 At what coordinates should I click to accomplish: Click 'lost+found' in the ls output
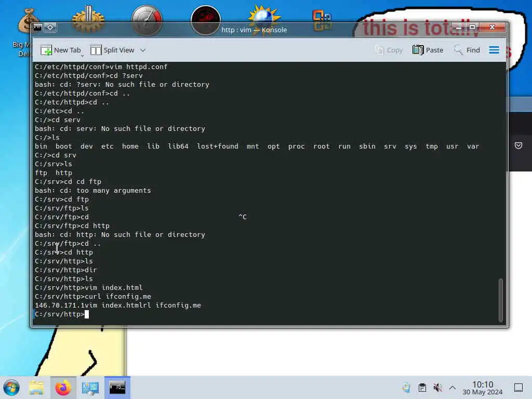pyautogui.click(x=218, y=146)
